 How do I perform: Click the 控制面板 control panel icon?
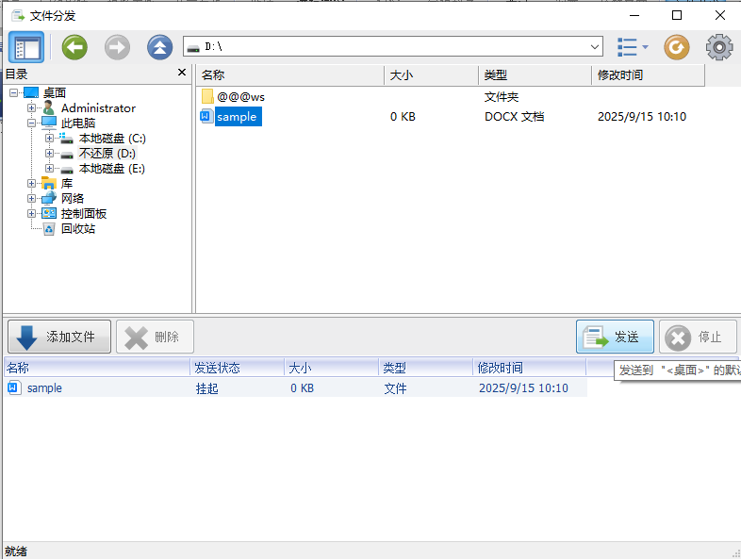coord(49,214)
